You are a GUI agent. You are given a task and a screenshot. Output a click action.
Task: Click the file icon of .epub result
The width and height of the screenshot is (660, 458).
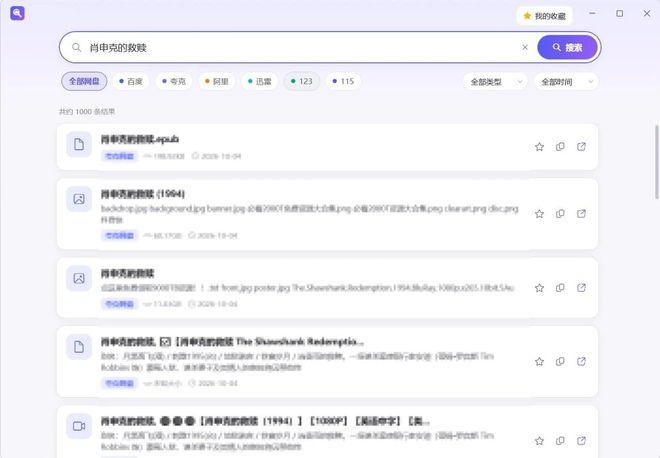[x=79, y=144]
